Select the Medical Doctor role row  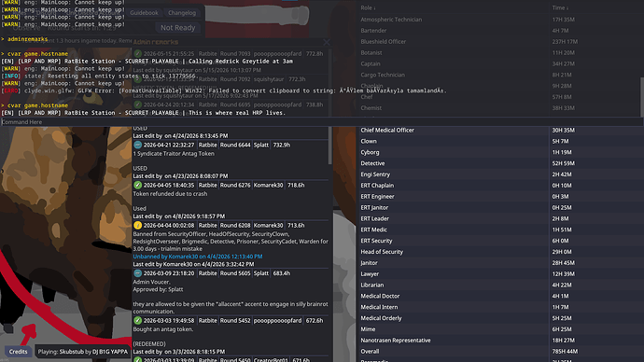tap(500, 297)
